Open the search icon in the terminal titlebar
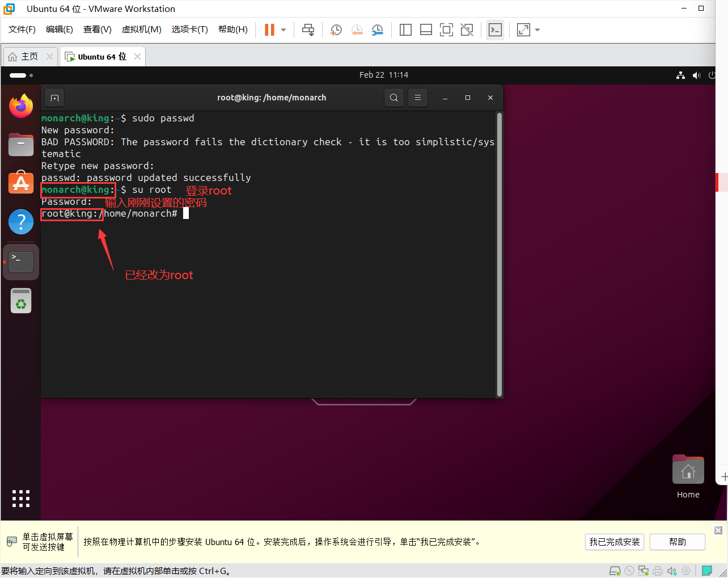This screenshot has height=578, width=728. click(393, 97)
